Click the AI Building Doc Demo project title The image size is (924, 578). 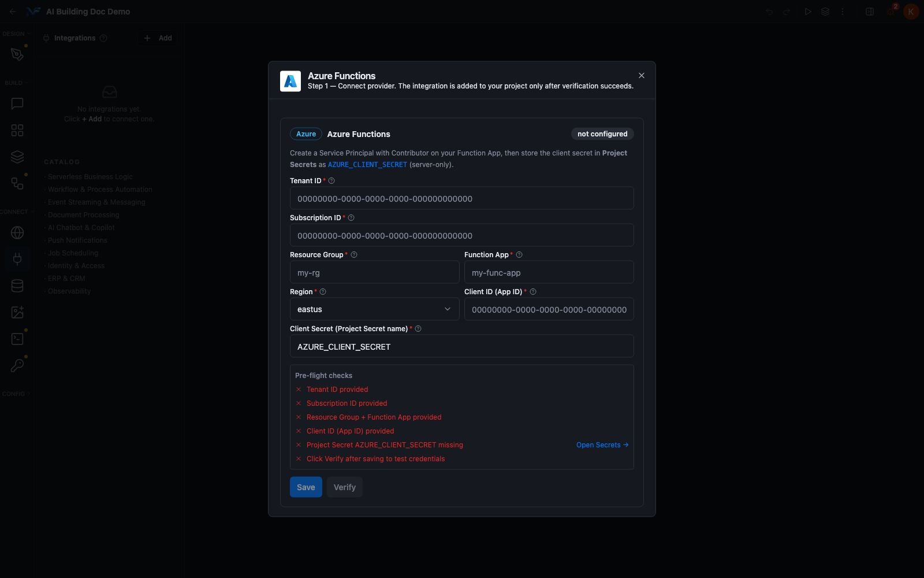[88, 12]
